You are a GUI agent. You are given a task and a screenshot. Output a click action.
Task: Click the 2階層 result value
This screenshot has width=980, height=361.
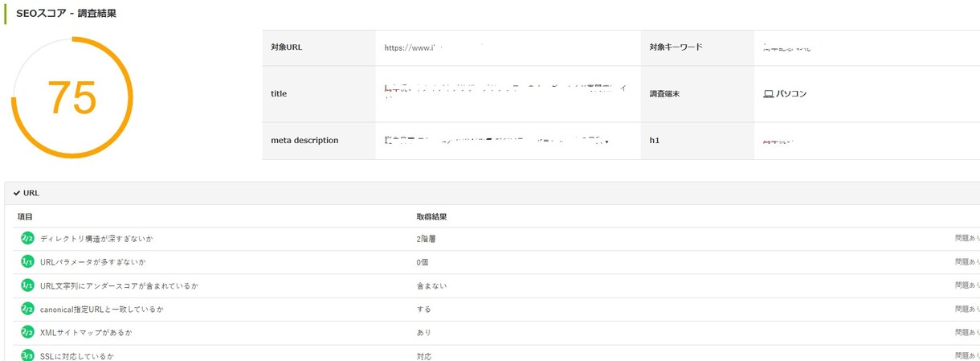426,239
